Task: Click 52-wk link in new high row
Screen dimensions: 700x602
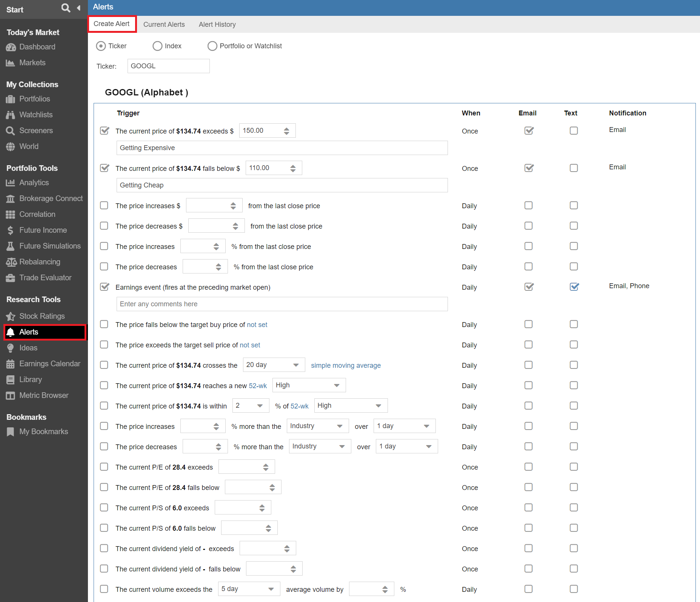Action: click(x=258, y=386)
